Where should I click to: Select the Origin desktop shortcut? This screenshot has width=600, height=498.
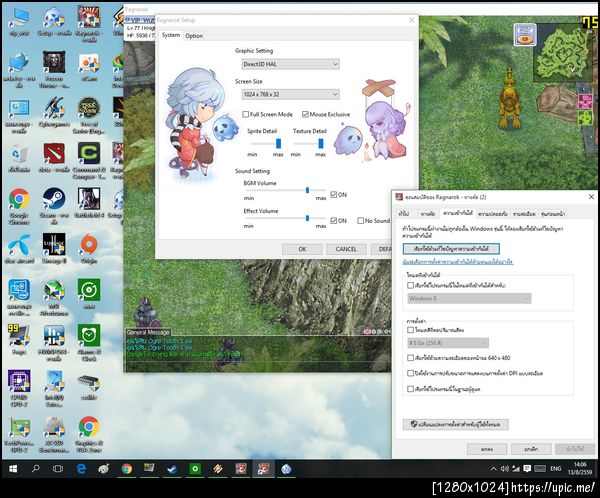tap(89, 249)
